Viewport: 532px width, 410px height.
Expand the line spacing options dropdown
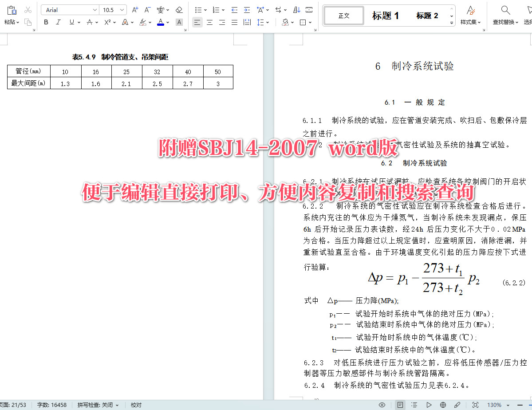coord(268,22)
